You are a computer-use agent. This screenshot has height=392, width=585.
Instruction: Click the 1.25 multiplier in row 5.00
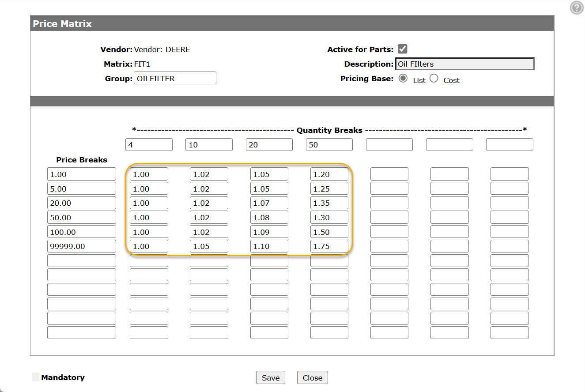pyautogui.click(x=329, y=188)
